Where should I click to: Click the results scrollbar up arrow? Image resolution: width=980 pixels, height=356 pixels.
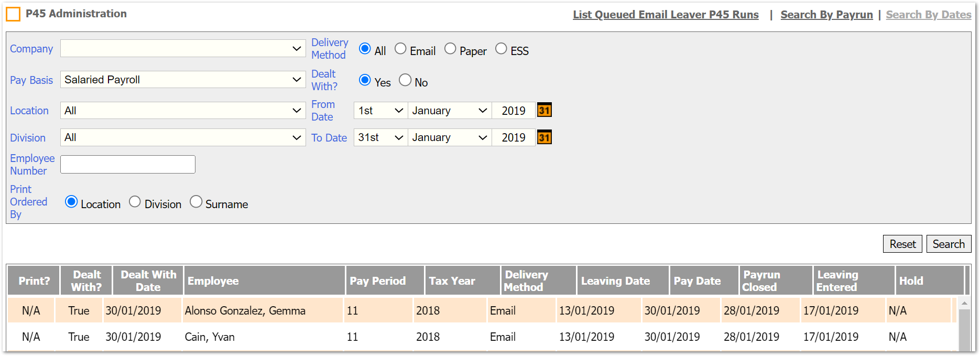[x=964, y=304]
